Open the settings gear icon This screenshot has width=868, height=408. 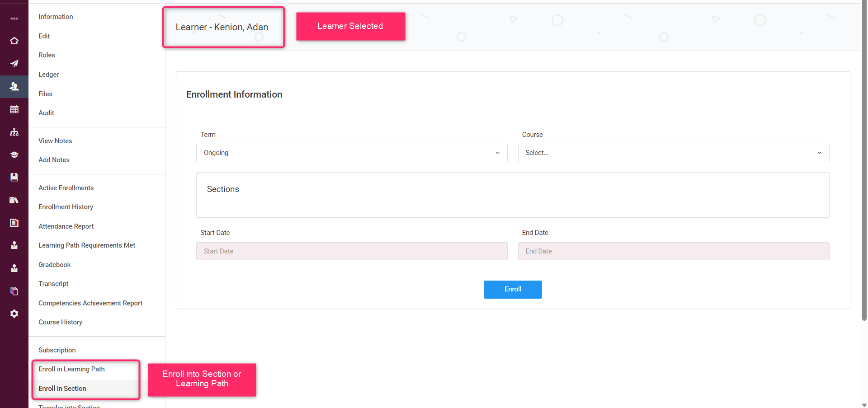[x=14, y=314]
